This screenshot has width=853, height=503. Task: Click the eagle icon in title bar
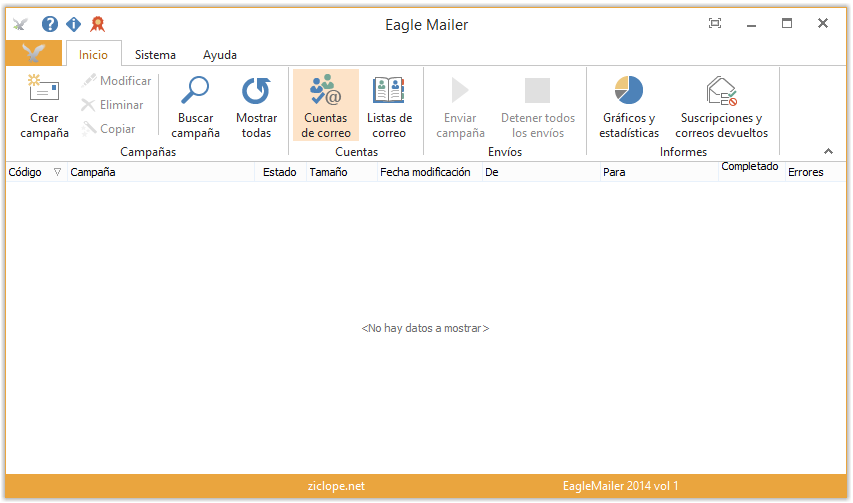point(20,24)
